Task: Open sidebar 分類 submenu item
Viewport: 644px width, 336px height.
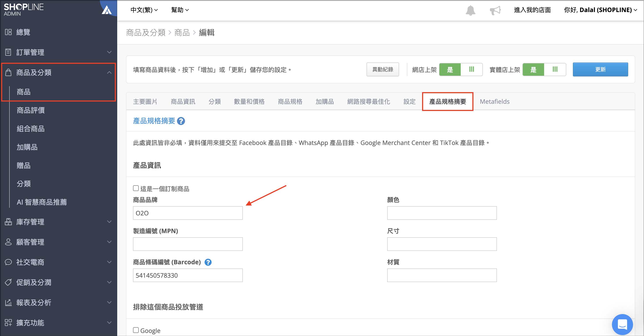Action: [x=23, y=184]
